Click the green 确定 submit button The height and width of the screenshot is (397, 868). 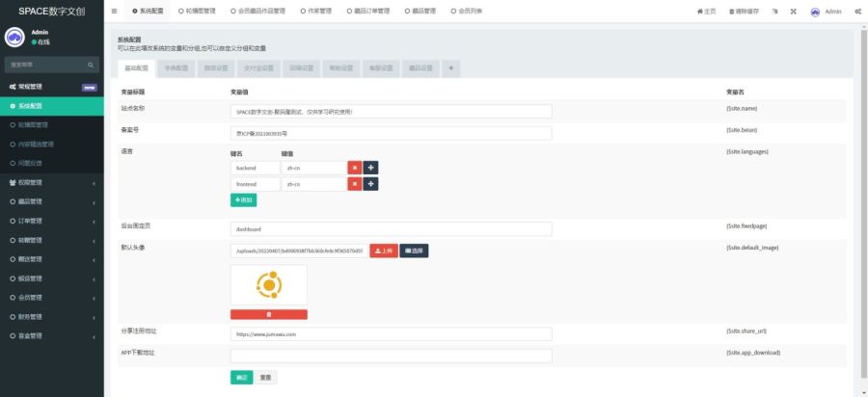point(242,377)
